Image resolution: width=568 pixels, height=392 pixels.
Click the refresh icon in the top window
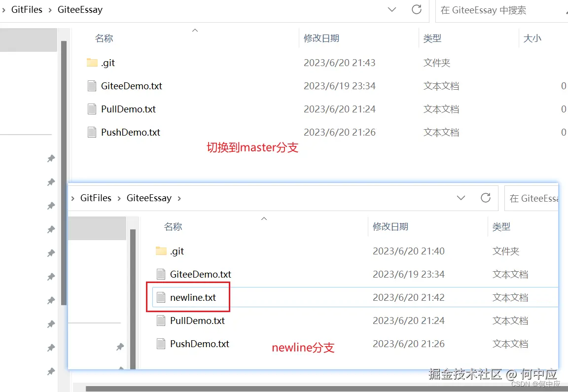tap(417, 10)
